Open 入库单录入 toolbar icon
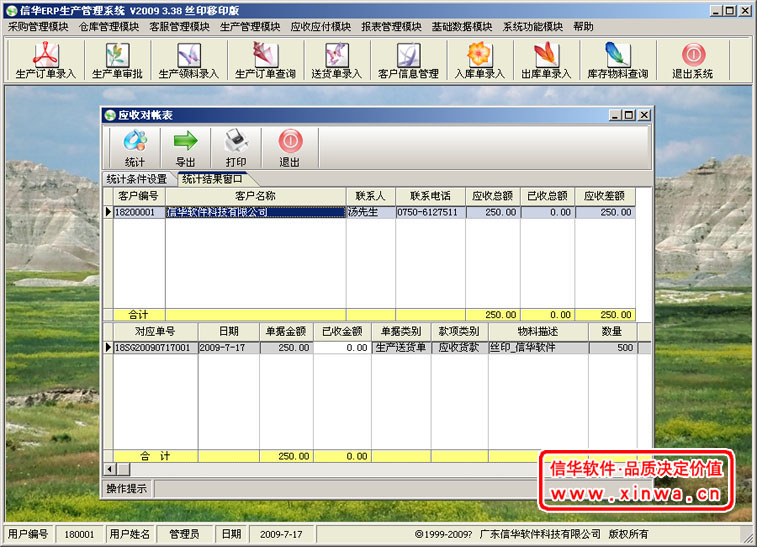Screen dimensions: 757x547 tap(479, 60)
